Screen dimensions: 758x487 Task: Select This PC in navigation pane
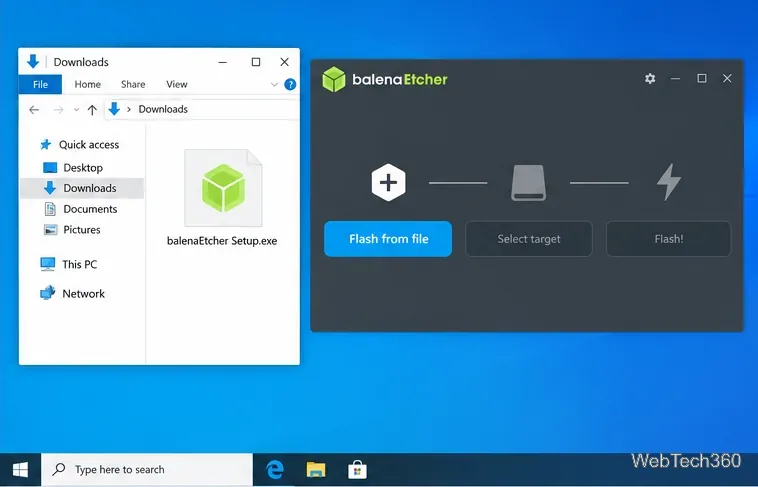point(69,265)
